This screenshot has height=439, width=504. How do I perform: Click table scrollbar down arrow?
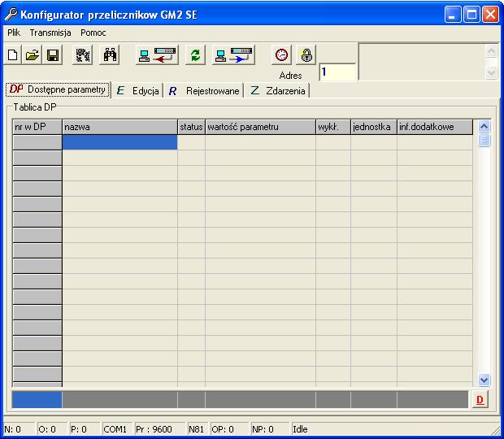(x=484, y=380)
